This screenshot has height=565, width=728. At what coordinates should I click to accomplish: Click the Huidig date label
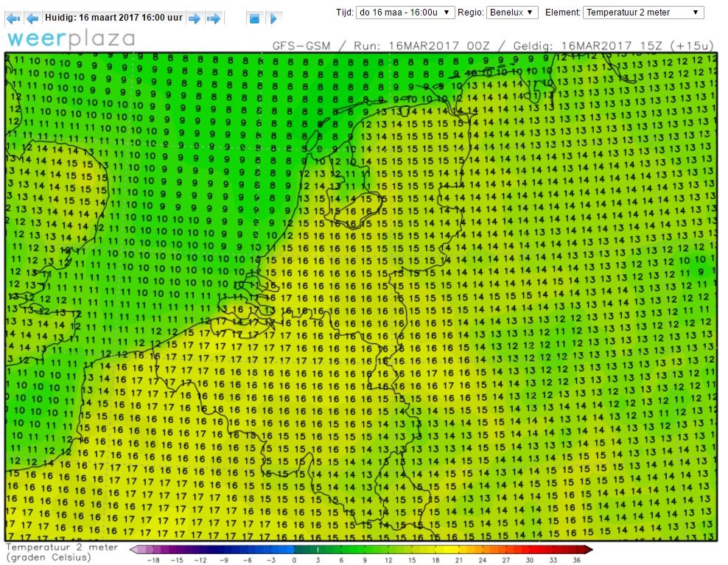(x=113, y=18)
